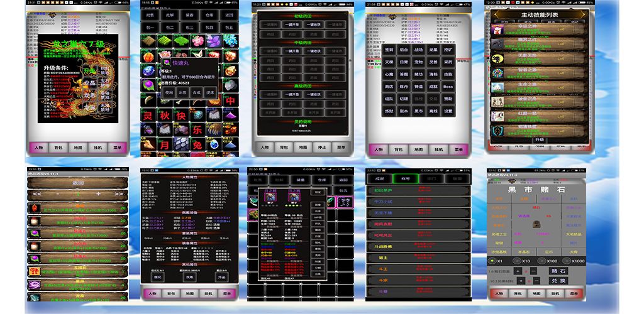Choose the X1000 multiplier option
Screen dimensions: 644x314
click(x=567, y=260)
